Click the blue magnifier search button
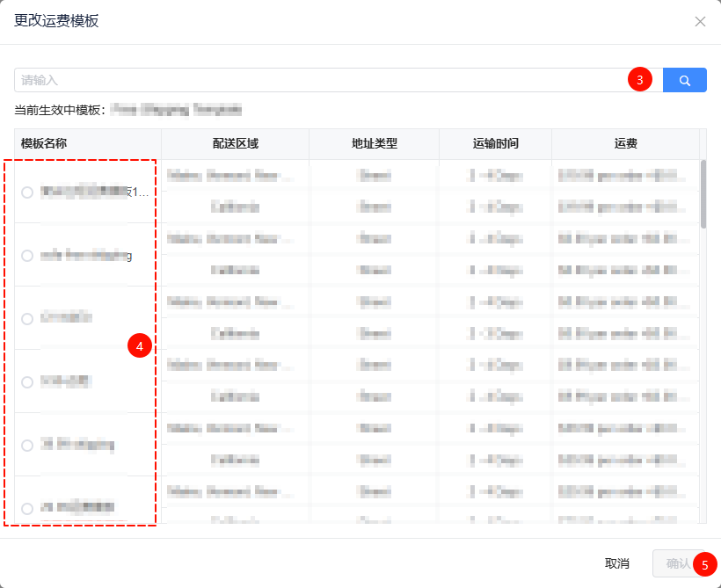 pyautogui.click(x=684, y=80)
